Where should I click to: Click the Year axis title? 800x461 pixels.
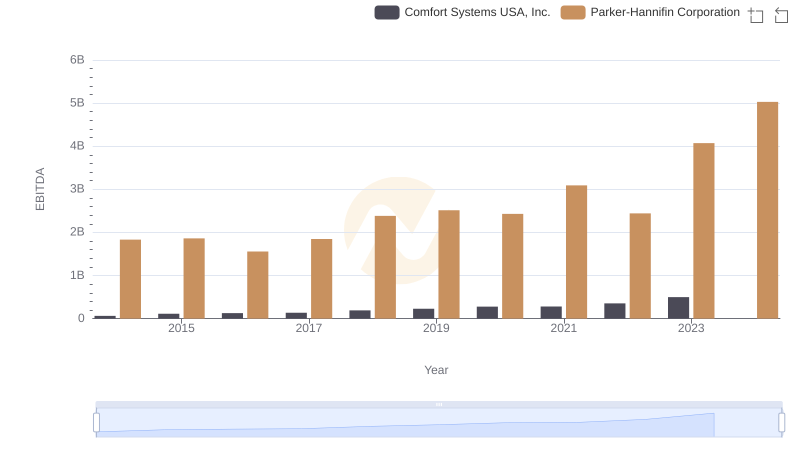[x=436, y=370]
